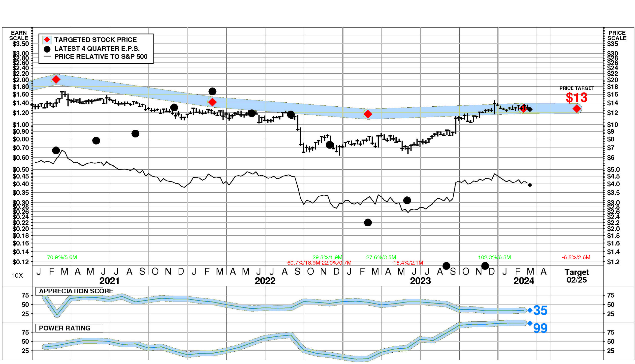The height and width of the screenshot is (364, 635).
Task: Click the red -6.8%/2.6M annotation
Action: tap(576, 257)
